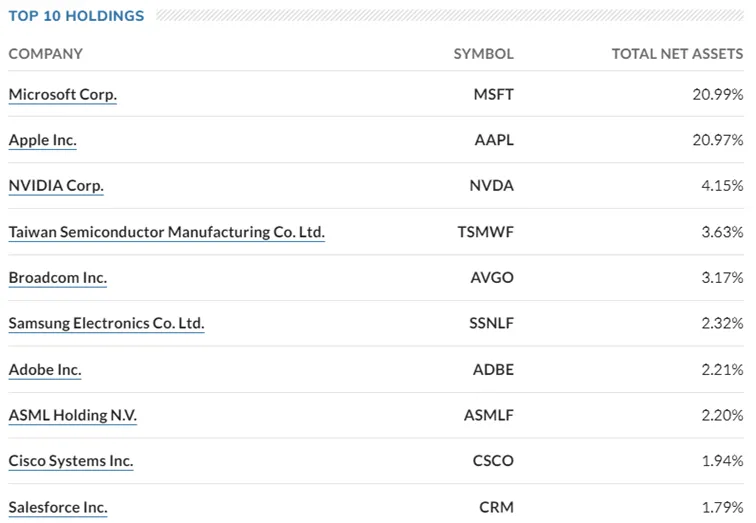The height and width of the screenshot is (523, 756).
Task: Select the TSMWF symbol cell
Action: (486, 232)
